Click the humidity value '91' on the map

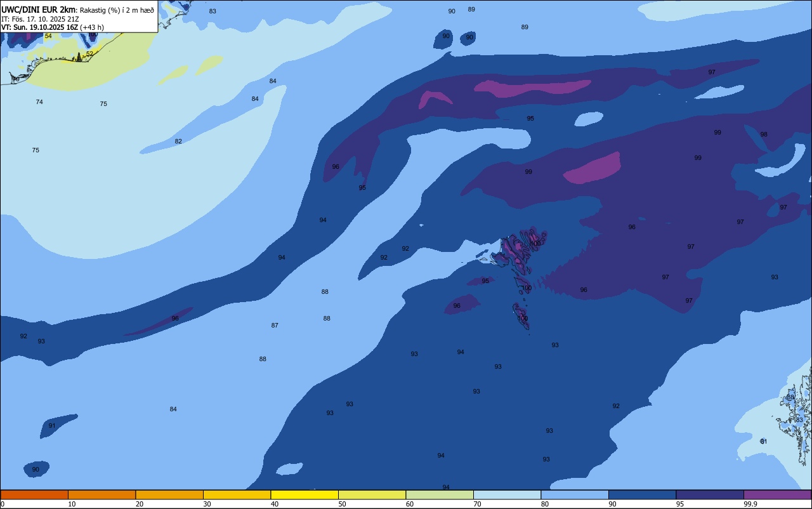[x=52, y=425]
